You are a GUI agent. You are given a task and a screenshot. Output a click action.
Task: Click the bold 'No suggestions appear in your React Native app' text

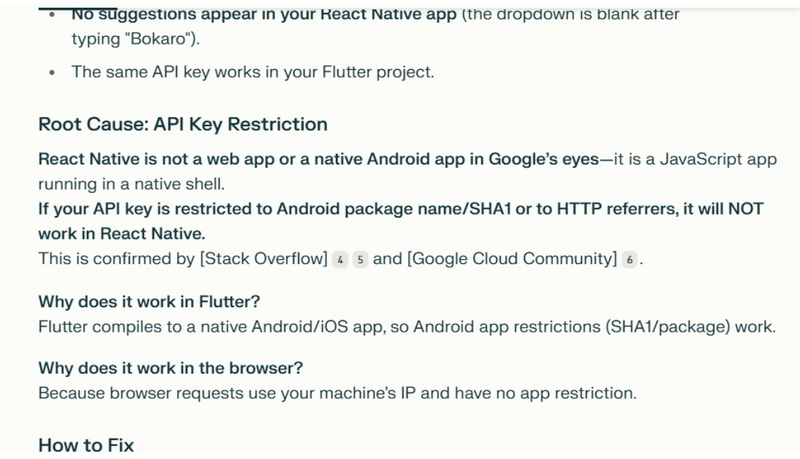(264, 14)
